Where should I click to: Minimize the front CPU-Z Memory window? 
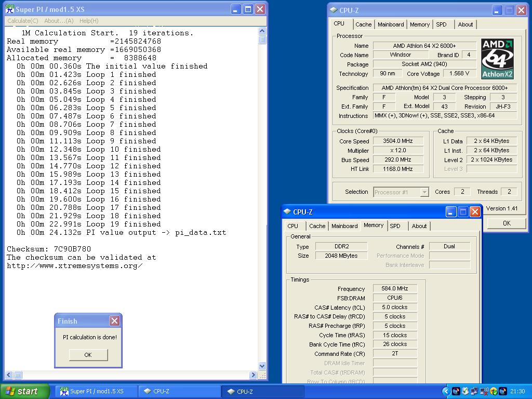450,212
